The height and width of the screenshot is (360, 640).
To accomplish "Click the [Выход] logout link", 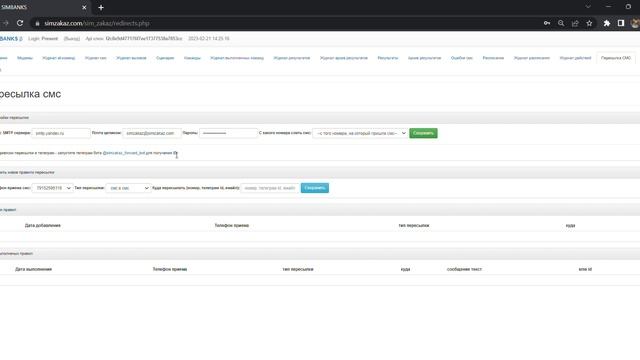I will coord(72,38).
